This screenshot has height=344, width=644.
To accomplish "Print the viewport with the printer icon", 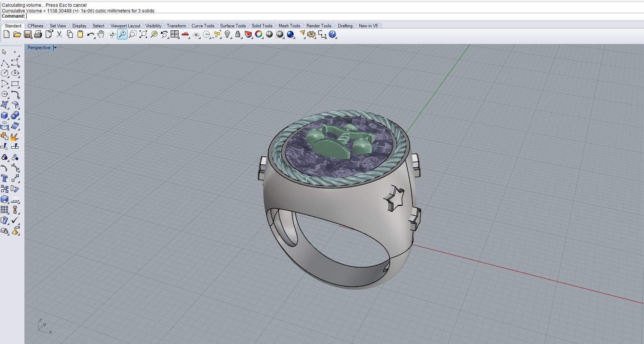I will 38,35.
